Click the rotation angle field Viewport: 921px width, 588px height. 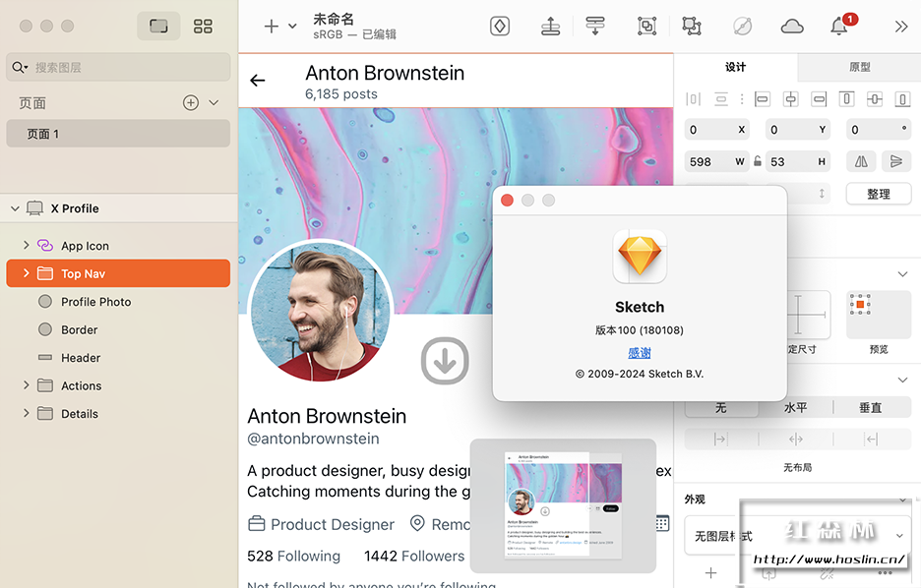[879, 130]
